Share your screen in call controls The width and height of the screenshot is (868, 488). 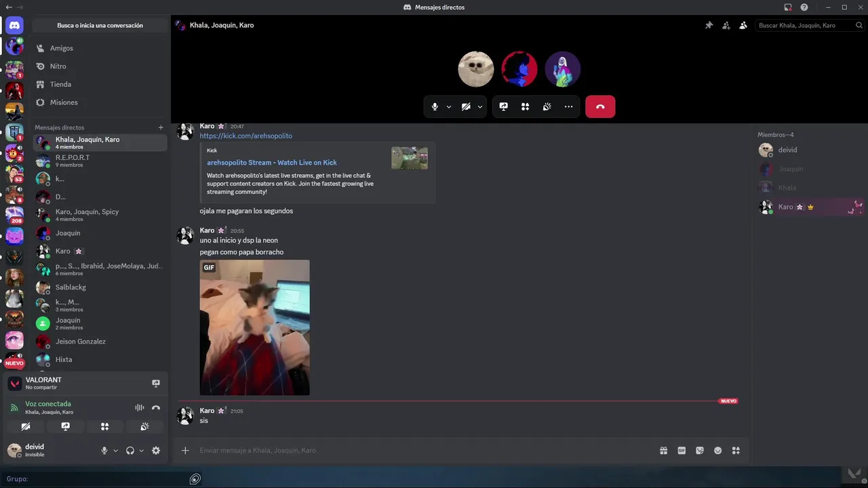click(504, 106)
